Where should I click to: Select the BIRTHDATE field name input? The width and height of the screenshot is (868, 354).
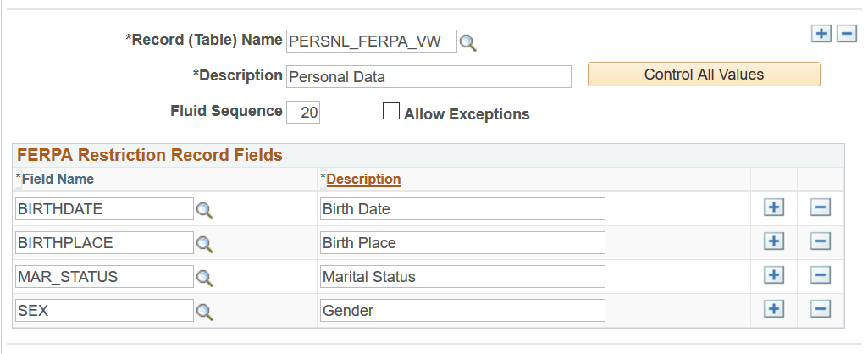104,209
